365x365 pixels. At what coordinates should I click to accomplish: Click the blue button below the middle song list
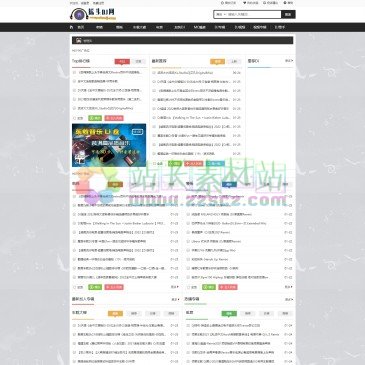pyautogui.click(x=215, y=163)
